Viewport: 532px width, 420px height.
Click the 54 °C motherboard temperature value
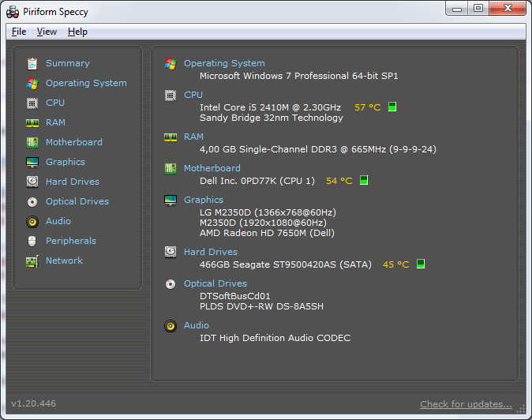tap(339, 181)
